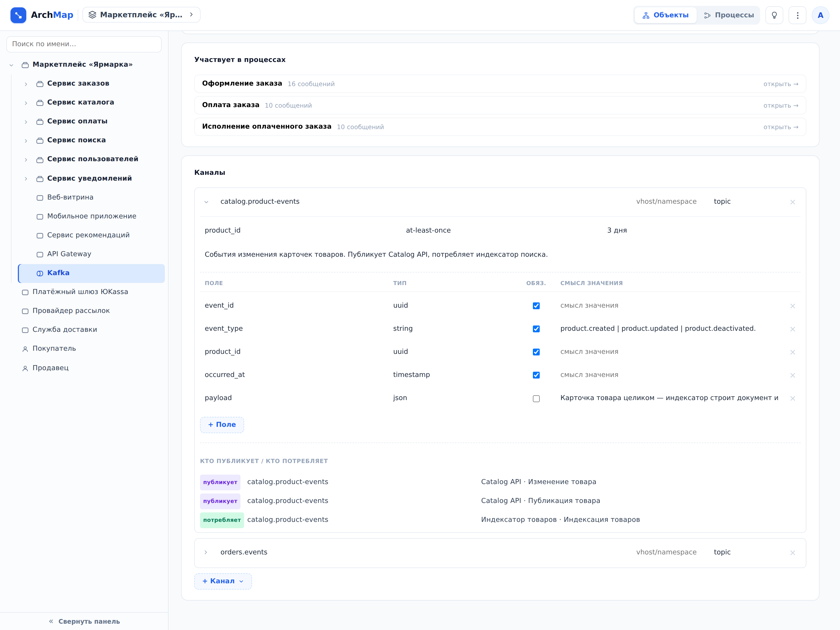
Task: Switch to the Объекты tab
Action: click(665, 15)
